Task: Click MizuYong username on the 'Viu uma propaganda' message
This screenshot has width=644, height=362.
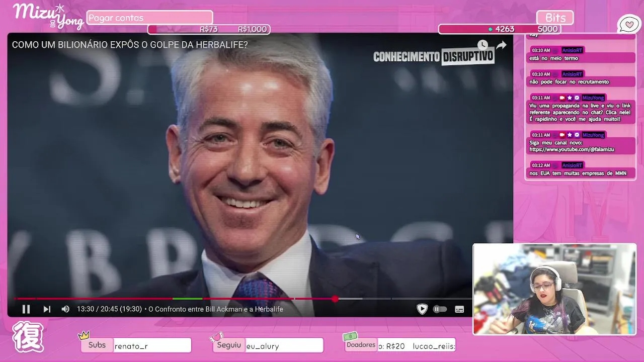Action: [x=593, y=98]
